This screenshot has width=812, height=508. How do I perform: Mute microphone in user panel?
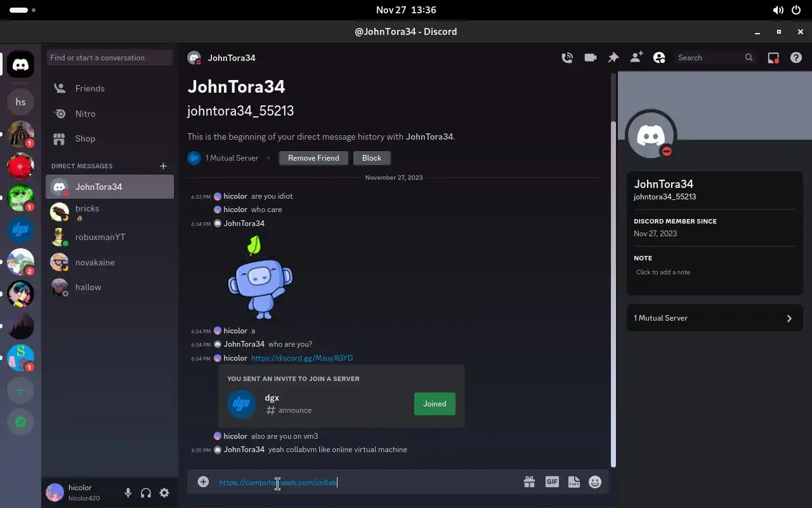pyautogui.click(x=128, y=493)
